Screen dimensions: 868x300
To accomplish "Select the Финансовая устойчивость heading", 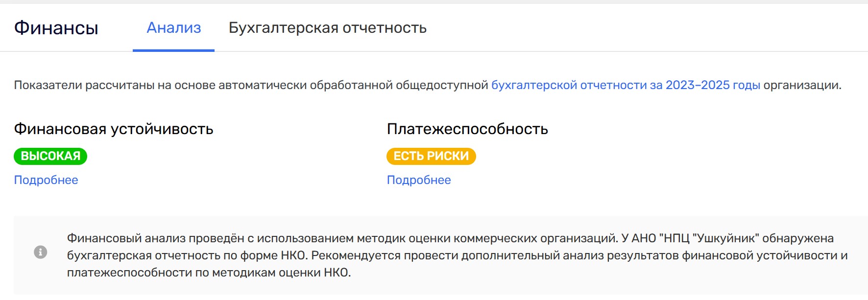I will point(114,129).
